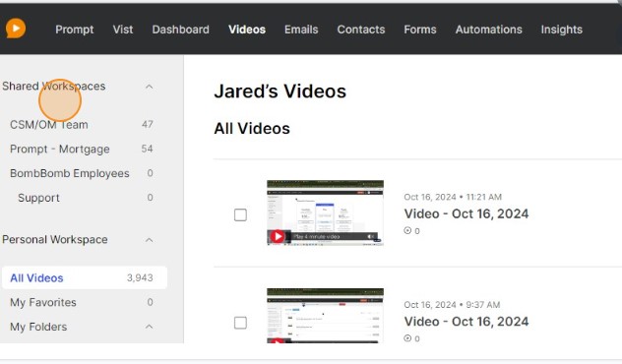Viewport: 622px width, 364px height.
Task: Click the Oct 16, 2024 • 11:21 AM timestamp
Action: [x=453, y=197]
